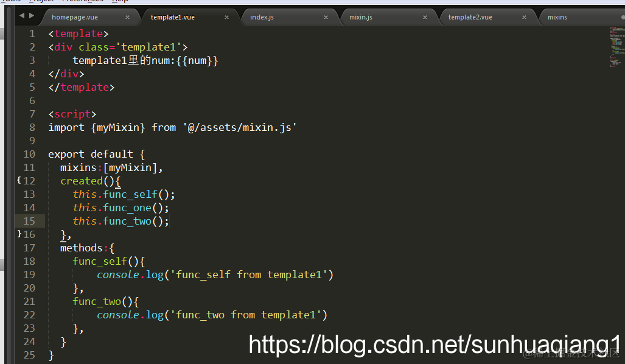Go to previous tab with left arrow

coord(21,16)
